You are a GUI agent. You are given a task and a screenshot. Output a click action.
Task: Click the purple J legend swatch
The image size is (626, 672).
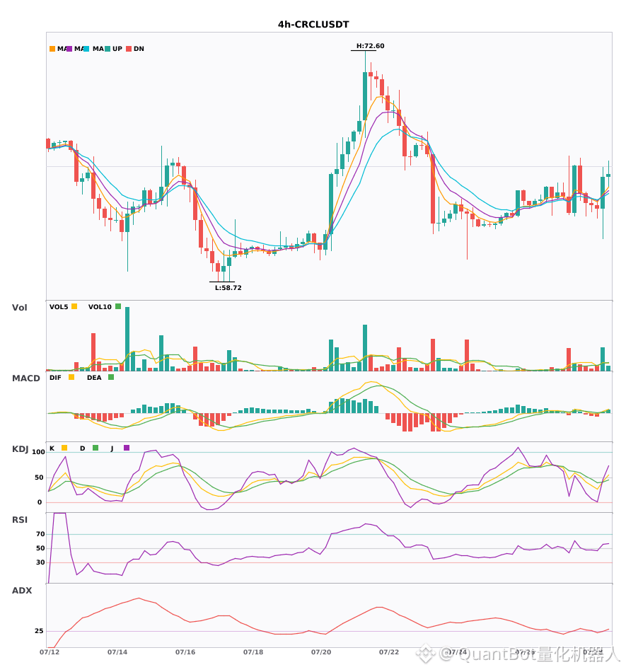[x=127, y=448]
